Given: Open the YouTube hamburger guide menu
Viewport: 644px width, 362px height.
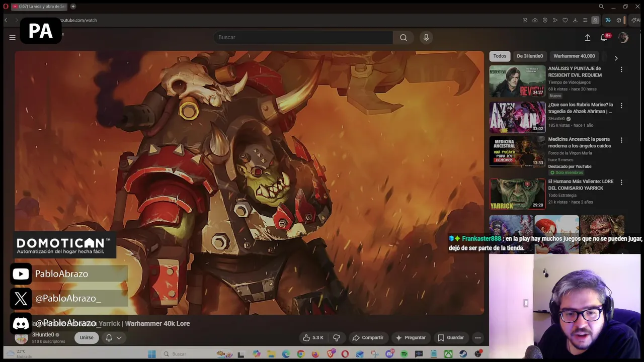Looking at the screenshot, I should coord(12,37).
